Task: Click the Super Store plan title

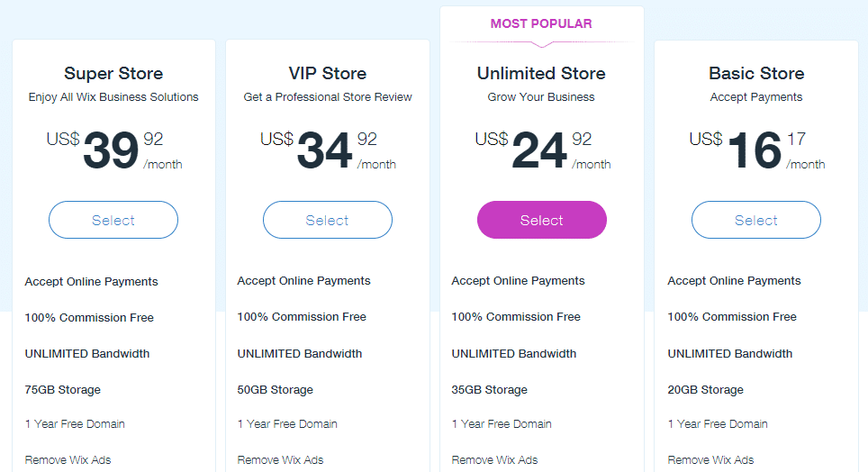Action: (x=113, y=73)
